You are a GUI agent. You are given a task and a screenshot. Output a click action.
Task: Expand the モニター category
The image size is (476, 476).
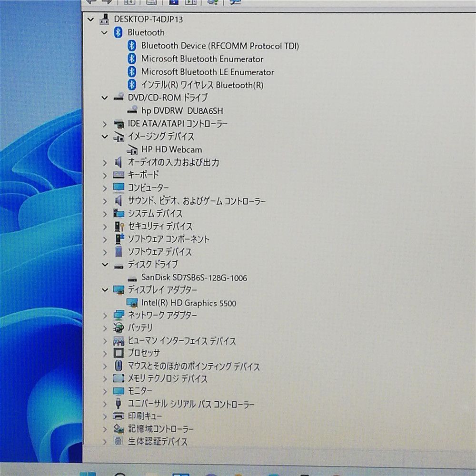pos(105,392)
